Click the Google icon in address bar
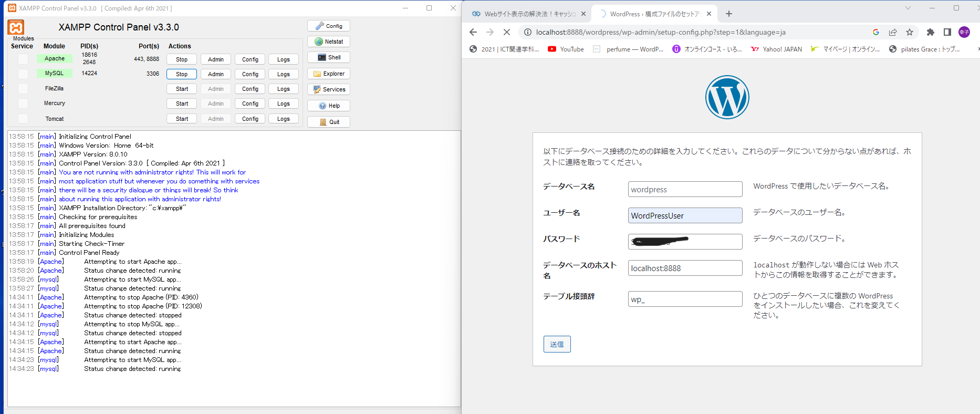 (x=876, y=32)
